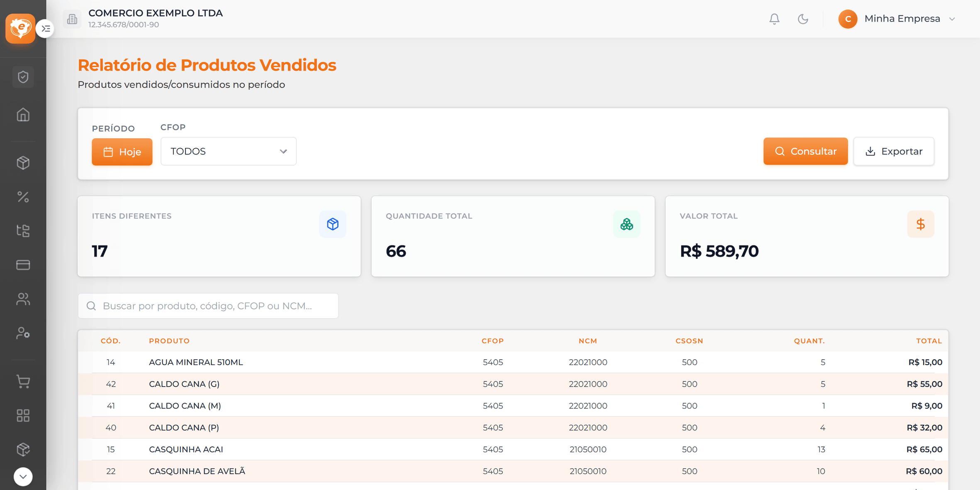The width and height of the screenshot is (980, 490).
Task: Select the credit card sidebar icon
Action: click(x=23, y=265)
